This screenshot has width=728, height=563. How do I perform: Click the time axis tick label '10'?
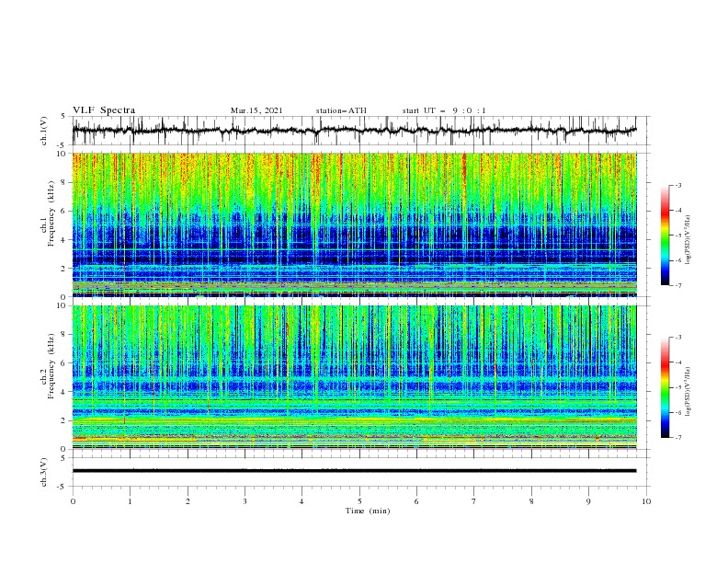pyautogui.click(x=646, y=501)
